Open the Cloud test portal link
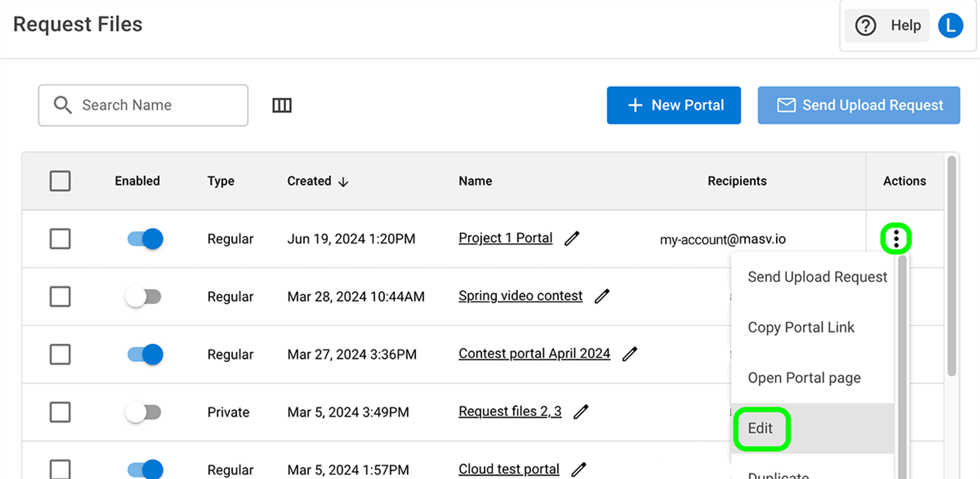The image size is (980, 479). [509, 469]
